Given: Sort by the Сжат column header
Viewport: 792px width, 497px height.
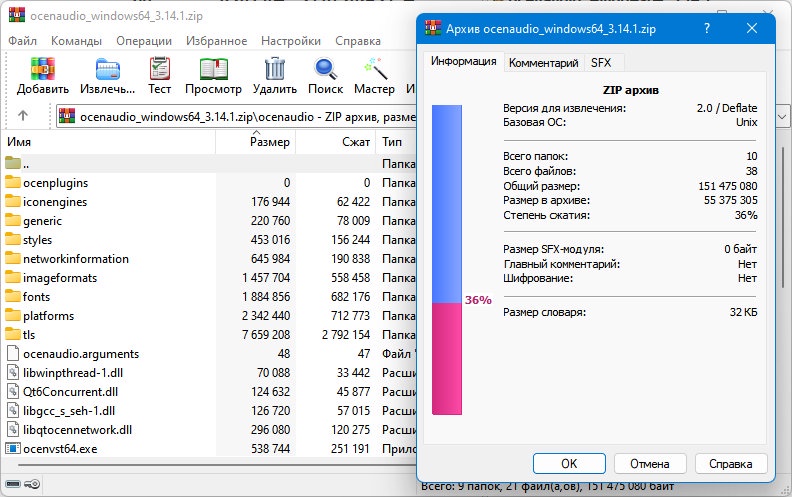Looking at the screenshot, I should point(335,142).
